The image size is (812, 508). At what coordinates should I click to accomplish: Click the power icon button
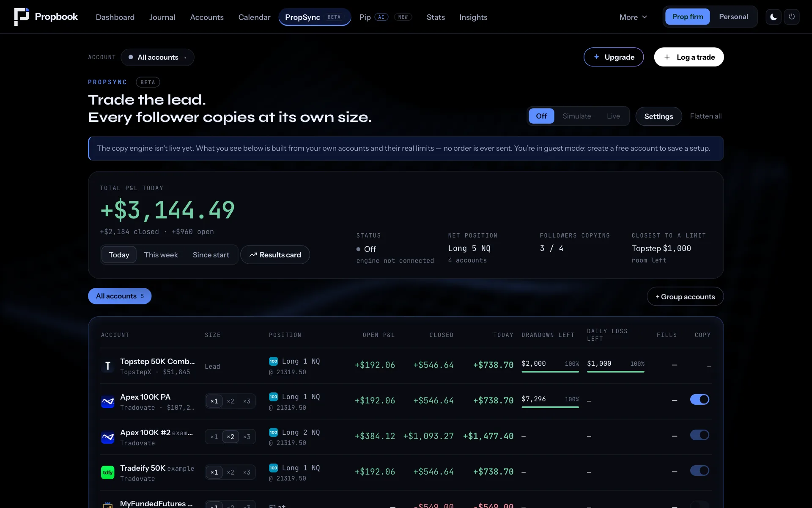pyautogui.click(x=792, y=17)
